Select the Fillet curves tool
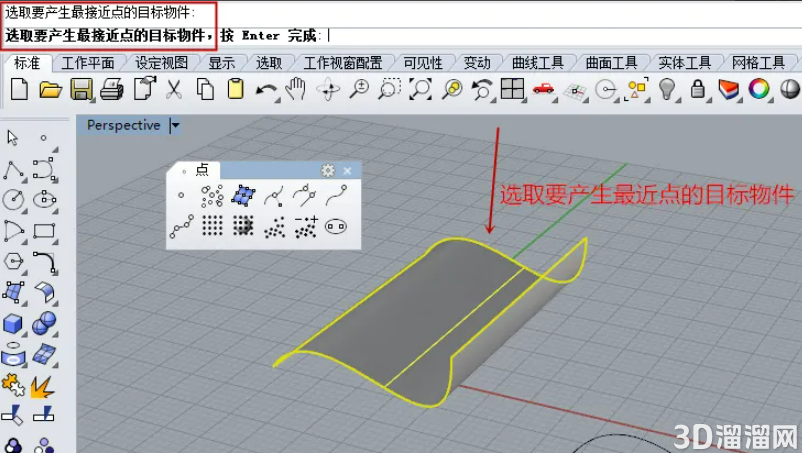 tap(45, 262)
